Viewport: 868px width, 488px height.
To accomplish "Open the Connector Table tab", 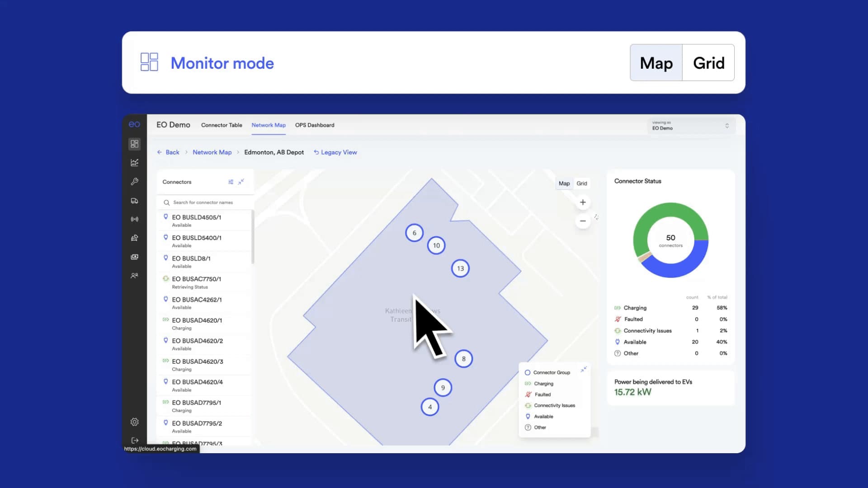I will tap(222, 125).
